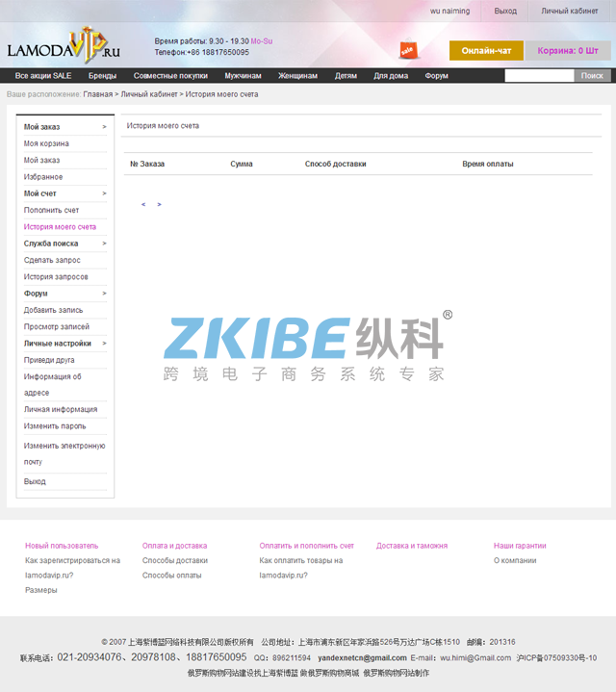
Task: Open the Для дома menu item
Action: click(x=391, y=76)
